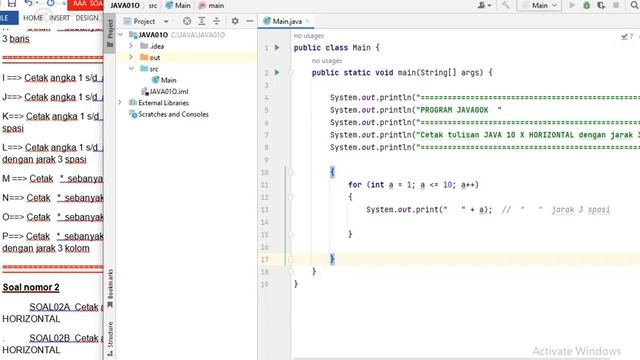640x360 pixels.
Task: Click src in the navigation breadcrumb
Action: (x=153, y=6)
